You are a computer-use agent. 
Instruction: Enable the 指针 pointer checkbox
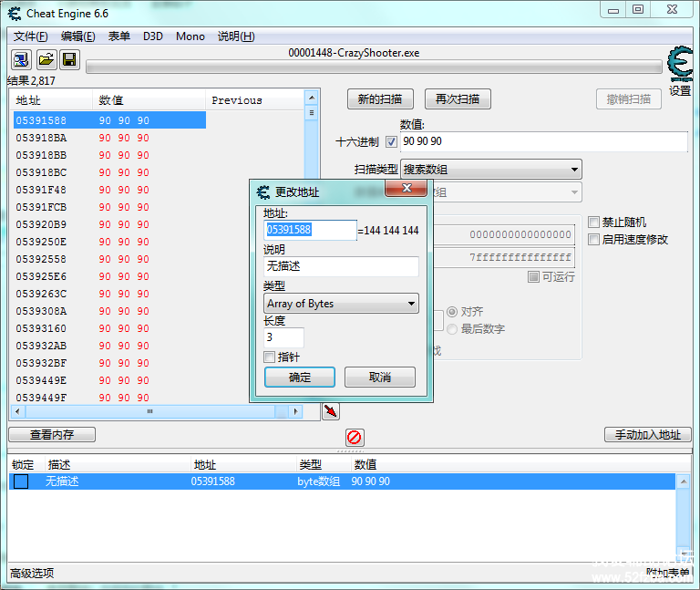pyautogui.click(x=270, y=357)
